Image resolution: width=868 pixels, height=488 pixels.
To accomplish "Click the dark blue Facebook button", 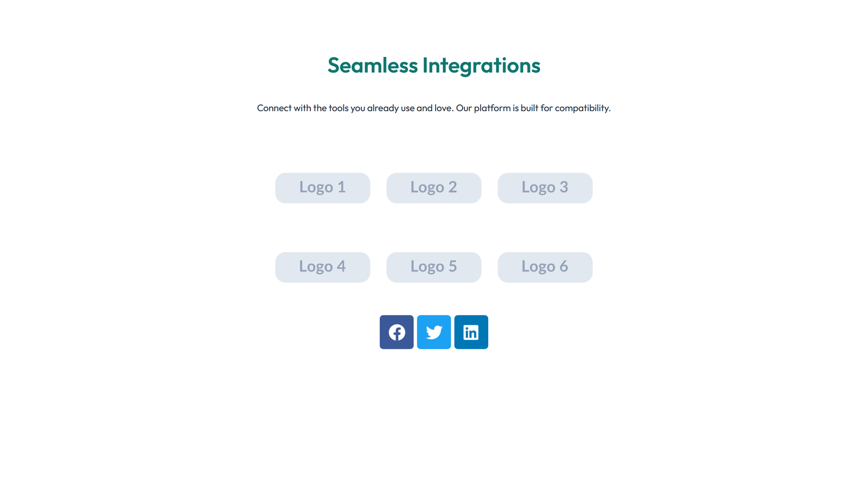I will pos(396,332).
